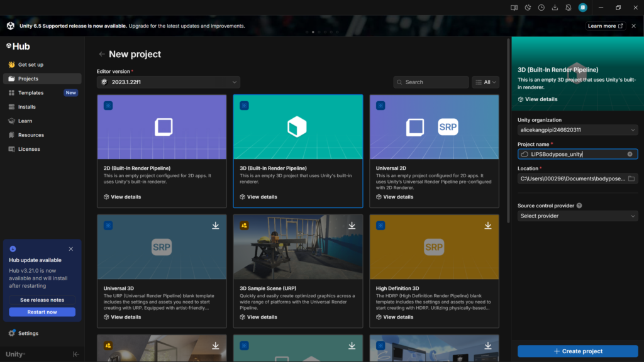Close the Hub update available notice
The image size is (644, 362).
tap(71, 249)
